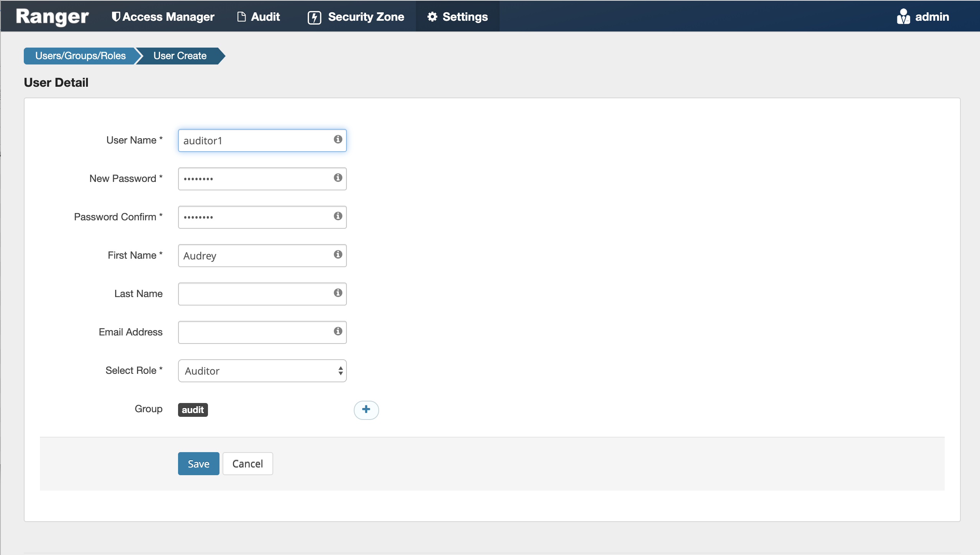Click the First Name info icon
This screenshot has width=980, height=555.
[338, 254]
